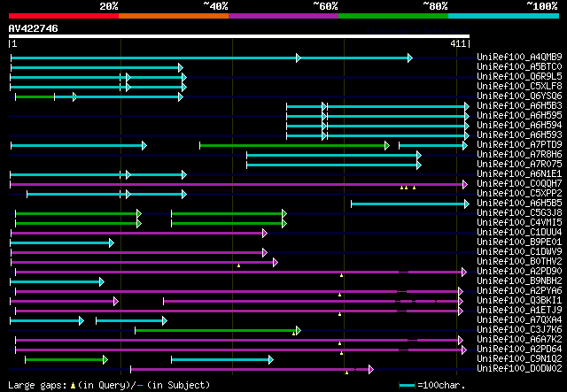Screen dimensions: 567x392
Task: Open the hit label UniRef100_C5XLF8
Action: tap(519, 87)
